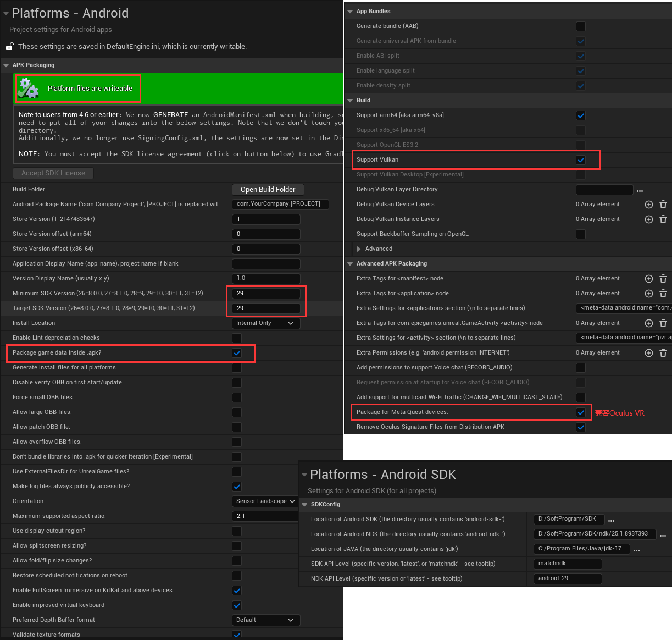Click the Application Display Name empty field
This screenshot has width=672, height=640.
(x=266, y=264)
